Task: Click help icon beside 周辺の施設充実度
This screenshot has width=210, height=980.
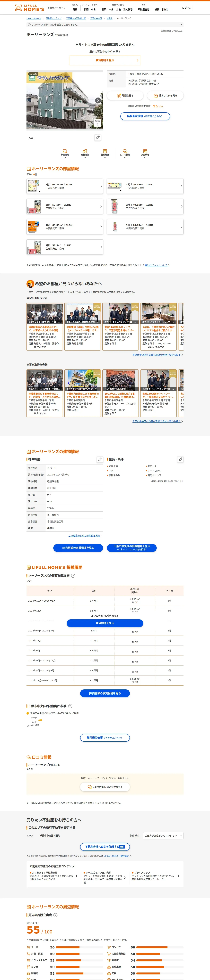Action: 55,915
